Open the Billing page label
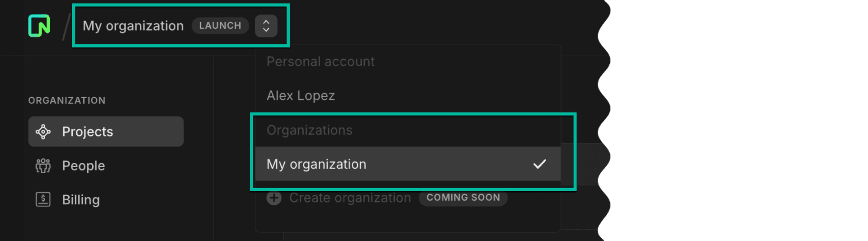Image resolution: width=868 pixels, height=241 pixels. (81, 199)
